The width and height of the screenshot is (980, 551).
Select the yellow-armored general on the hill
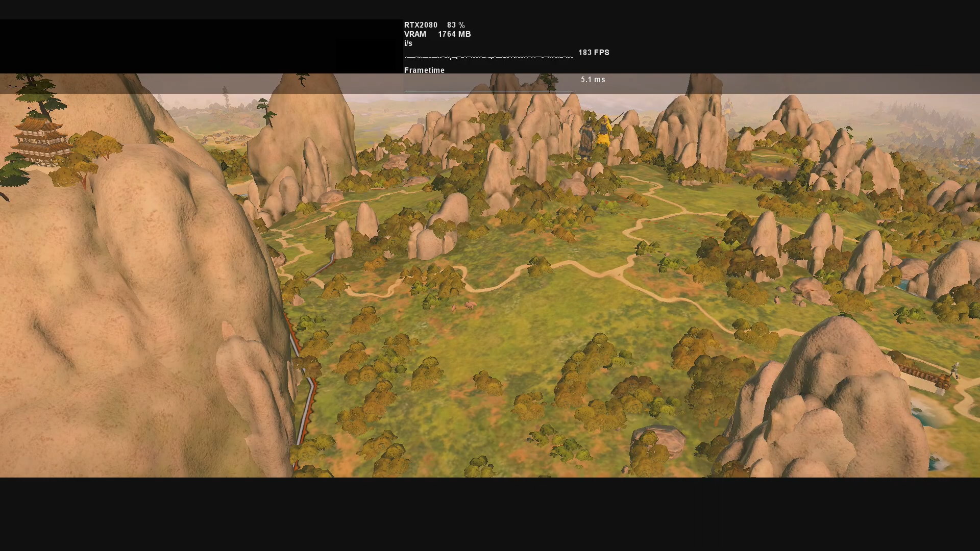click(x=604, y=132)
